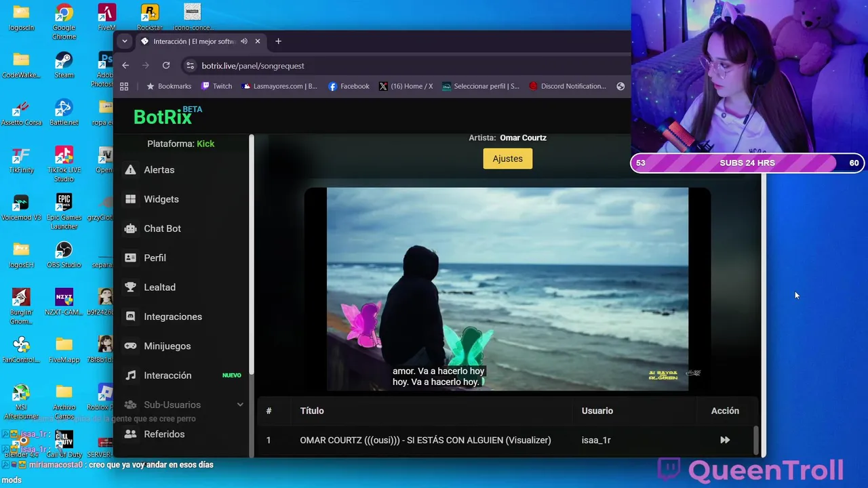This screenshot has width=868, height=488.
Task: Launch TikTok LIVE Studio shortcut
Action: click(x=64, y=163)
